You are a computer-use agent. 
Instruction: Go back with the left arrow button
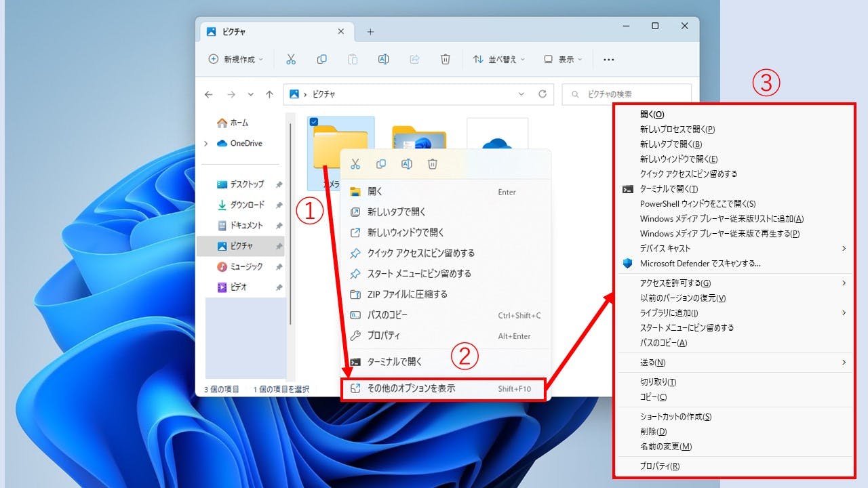tap(209, 94)
